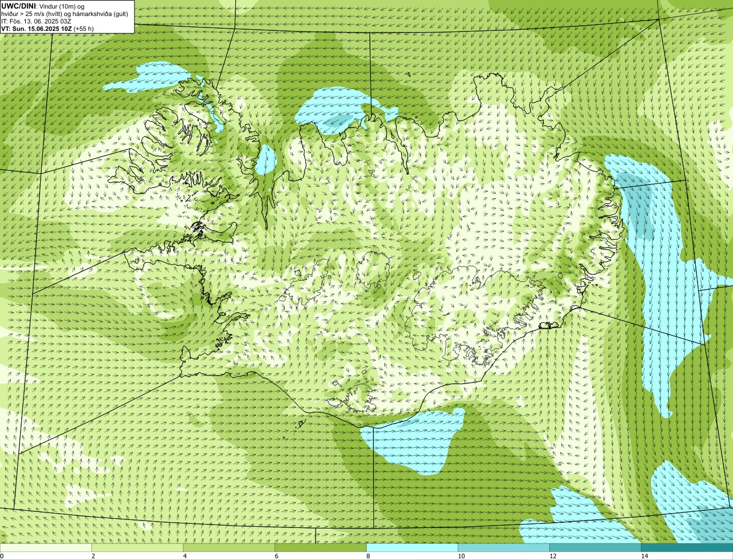Click the 'hviður > 25 m/s (hvítt)' line
Viewport: 733px width, 560px height.
65,13
